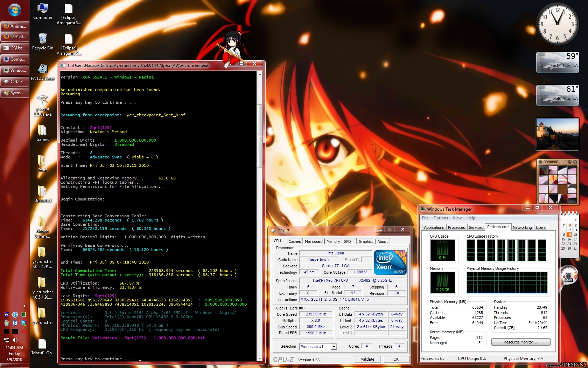Expand hidden system tray icons arrow
This screenshot has height=368, width=588.
coord(24,306)
